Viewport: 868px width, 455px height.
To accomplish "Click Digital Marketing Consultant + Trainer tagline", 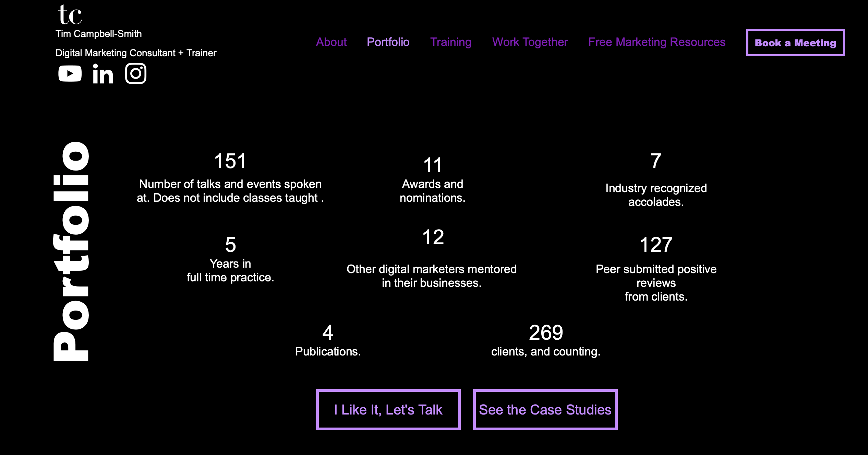I will pos(136,53).
